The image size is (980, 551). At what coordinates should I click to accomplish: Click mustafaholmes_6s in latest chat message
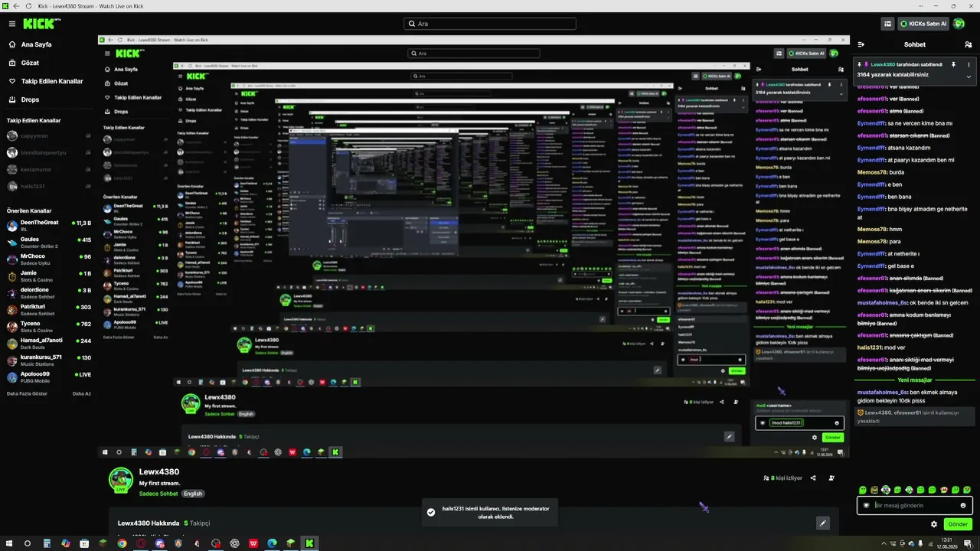click(x=883, y=392)
